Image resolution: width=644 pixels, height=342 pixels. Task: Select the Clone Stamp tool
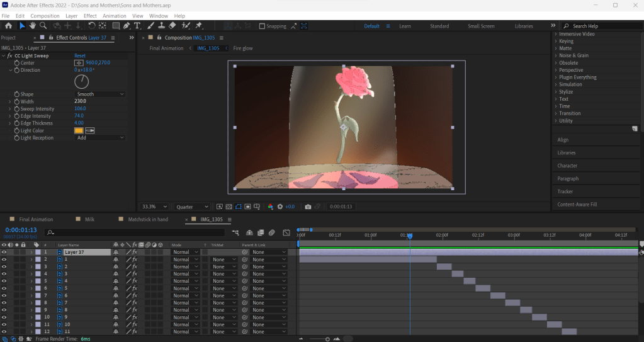point(162,26)
